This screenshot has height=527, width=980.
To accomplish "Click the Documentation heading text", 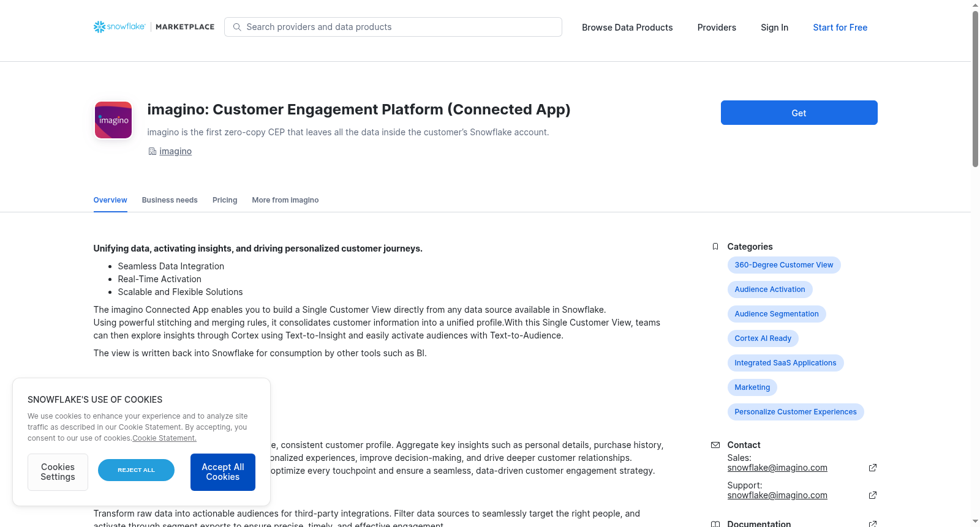I will click(x=759, y=523).
